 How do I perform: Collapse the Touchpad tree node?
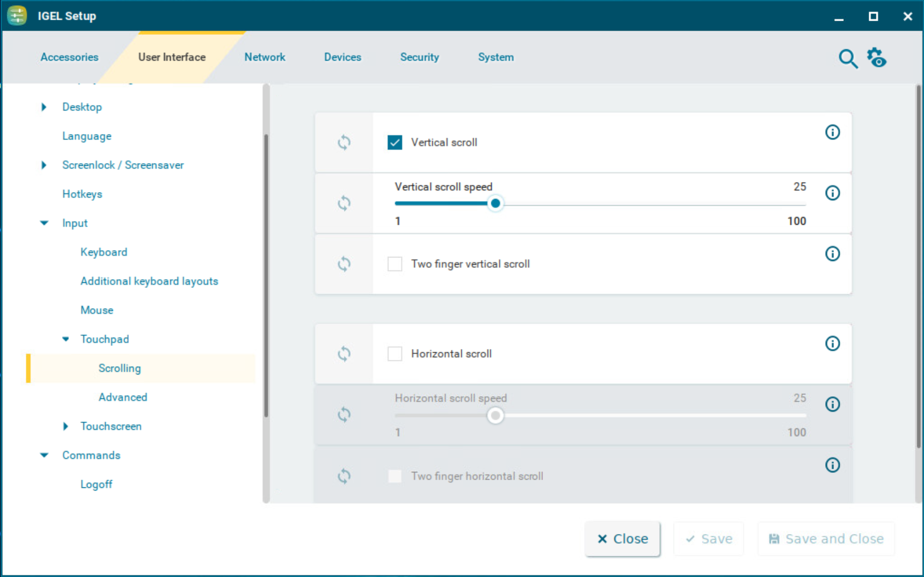tap(66, 339)
